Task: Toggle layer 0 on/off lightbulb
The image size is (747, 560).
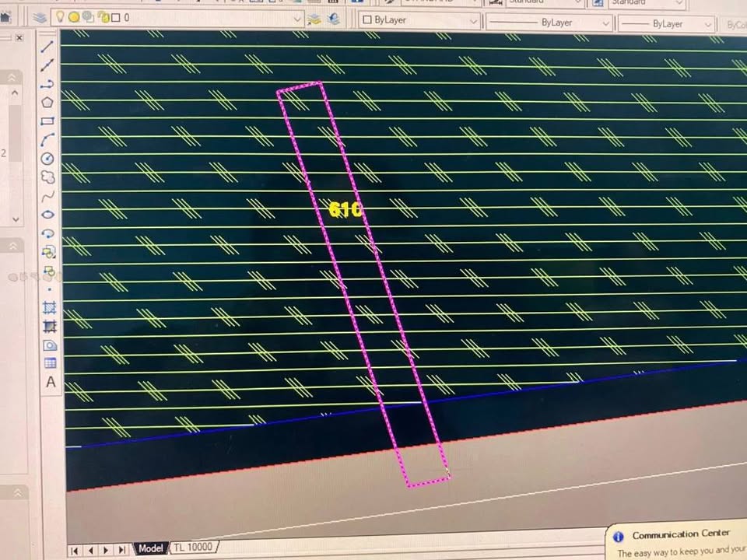Action: pos(60,17)
